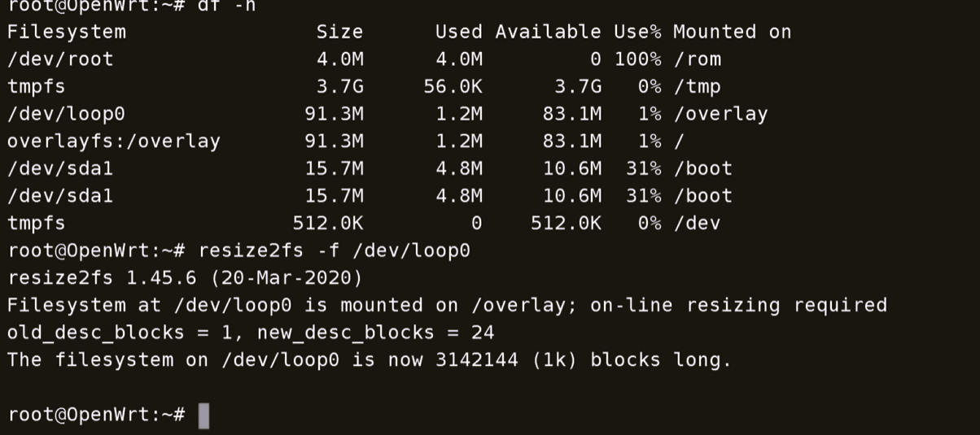
Task: Click the terminal cursor block at the prompt
Action: 203,415
